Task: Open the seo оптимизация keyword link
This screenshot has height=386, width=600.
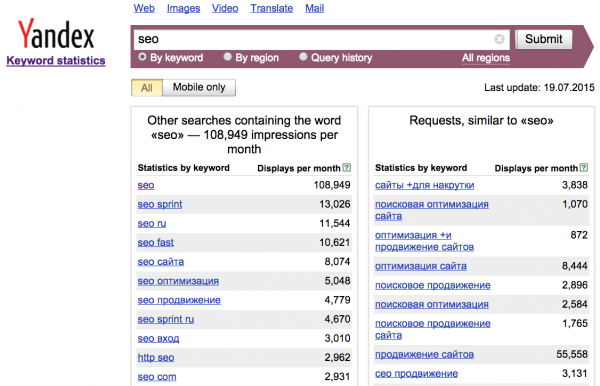Action: pos(178,281)
